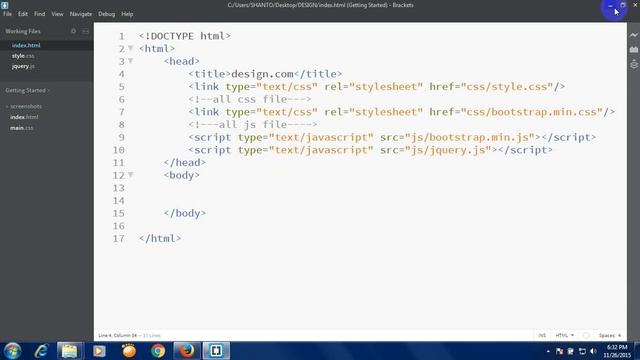Open orange ball app in taskbar
The width and height of the screenshot is (640, 360).
(x=129, y=351)
